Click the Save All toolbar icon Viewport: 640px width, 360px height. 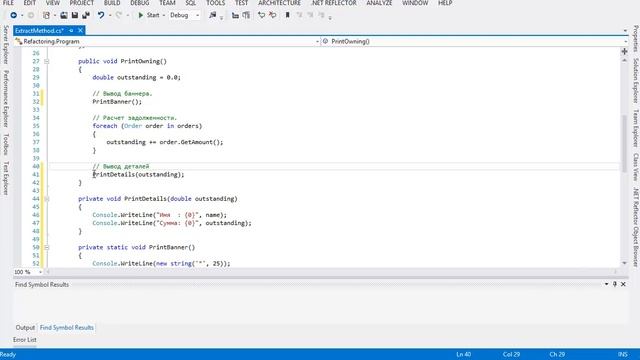[86, 15]
